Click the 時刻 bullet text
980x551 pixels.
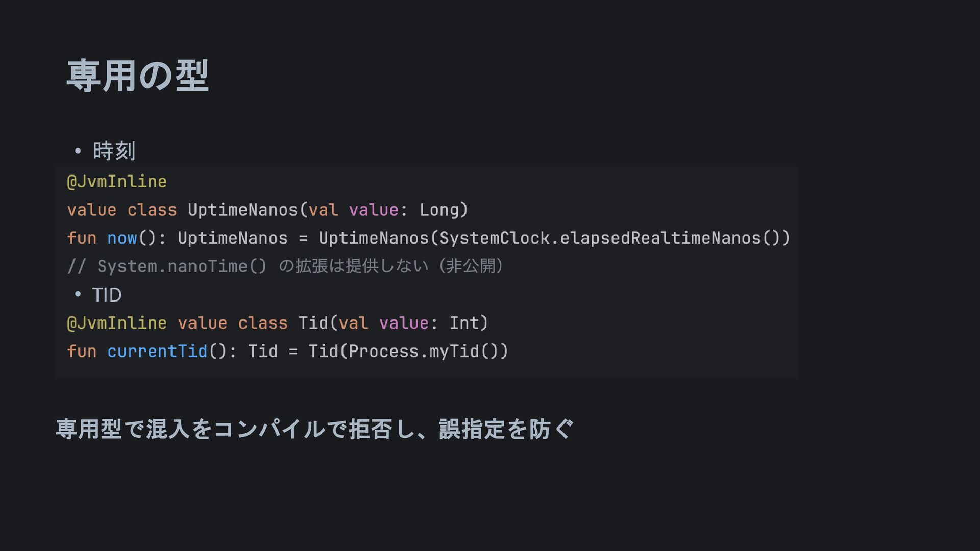click(114, 151)
